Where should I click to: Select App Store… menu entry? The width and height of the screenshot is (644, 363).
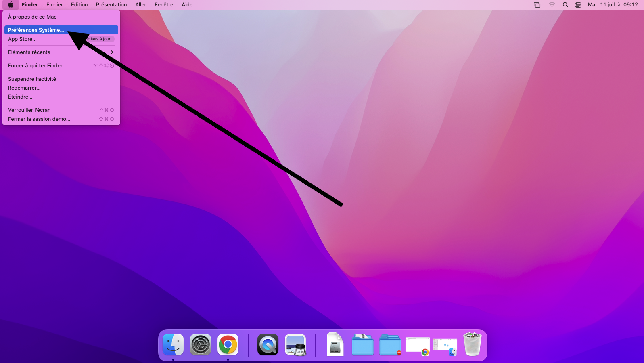(x=61, y=39)
